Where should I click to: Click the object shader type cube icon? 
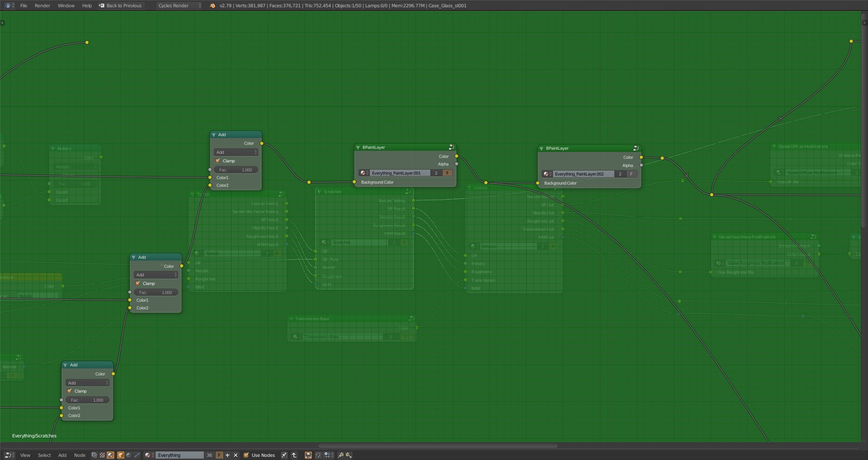121,455
